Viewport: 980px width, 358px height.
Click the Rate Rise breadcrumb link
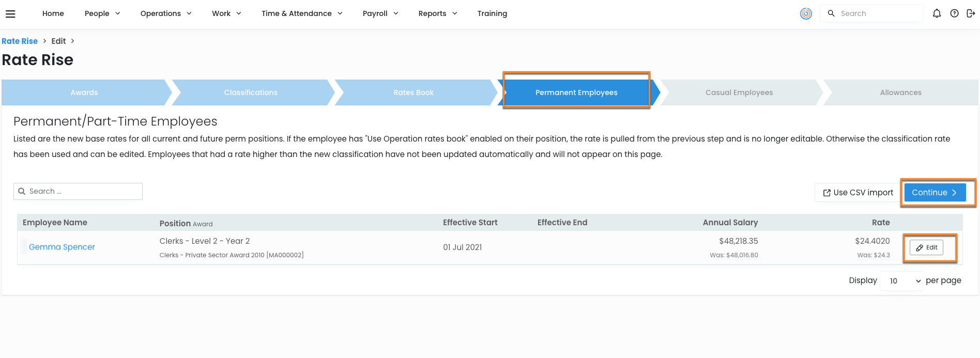click(20, 41)
